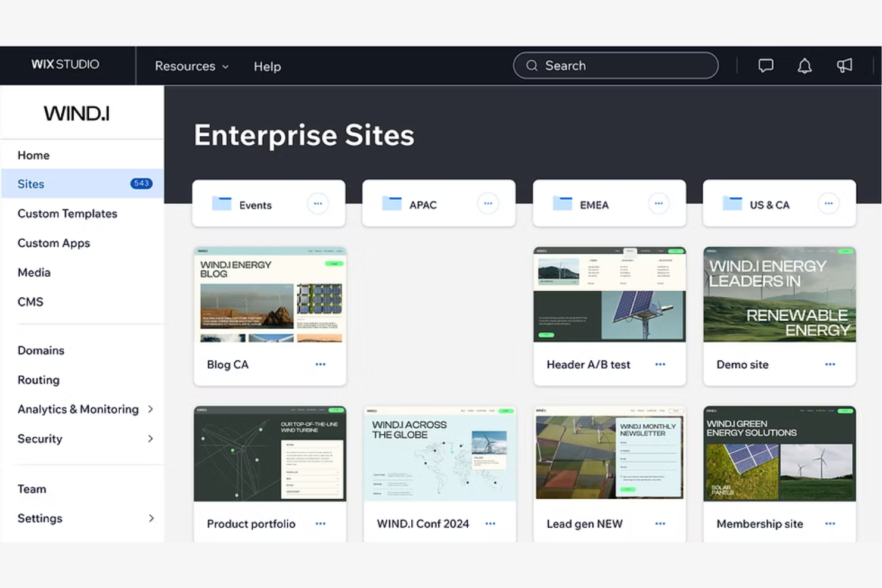Screen dimensions: 882x588
Task: Click the APAC folder label
Action: pyautogui.click(x=423, y=205)
